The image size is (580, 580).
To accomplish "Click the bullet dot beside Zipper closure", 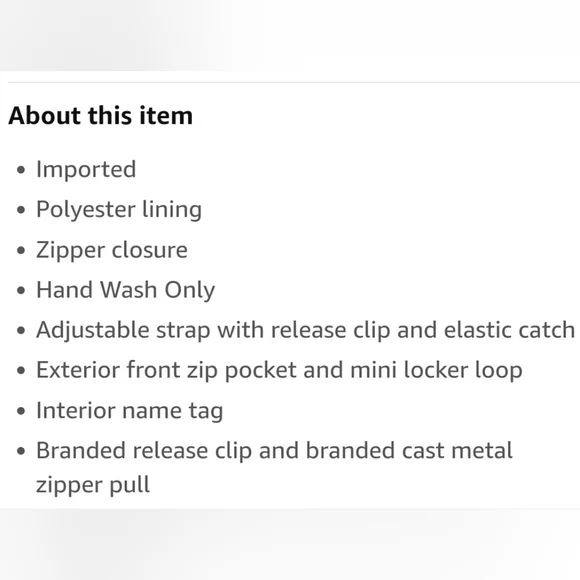I will coord(21,250).
